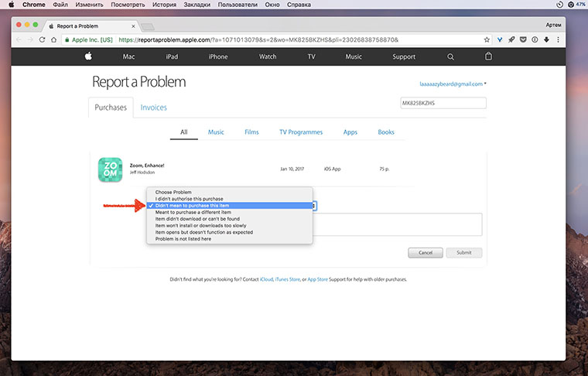This screenshot has height=376, width=588.
Task: Bookmark this page with the star icon
Action: [x=486, y=39]
